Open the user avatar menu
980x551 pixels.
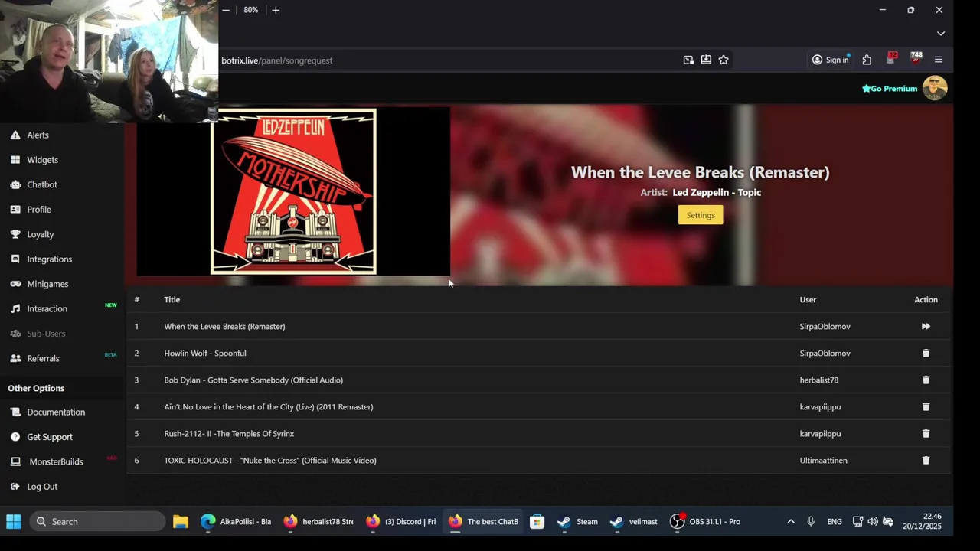tap(935, 88)
